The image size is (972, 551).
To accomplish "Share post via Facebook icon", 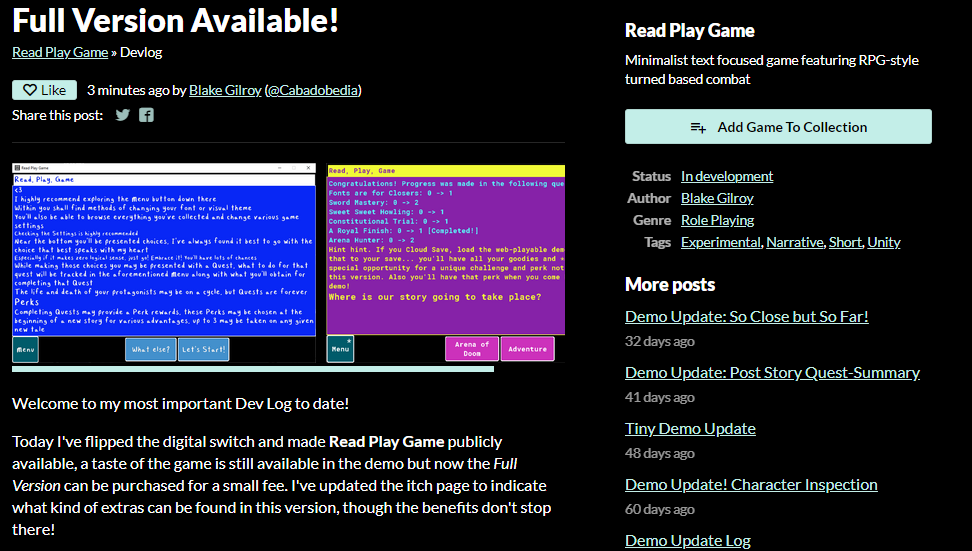I will [x=147, y=115].
